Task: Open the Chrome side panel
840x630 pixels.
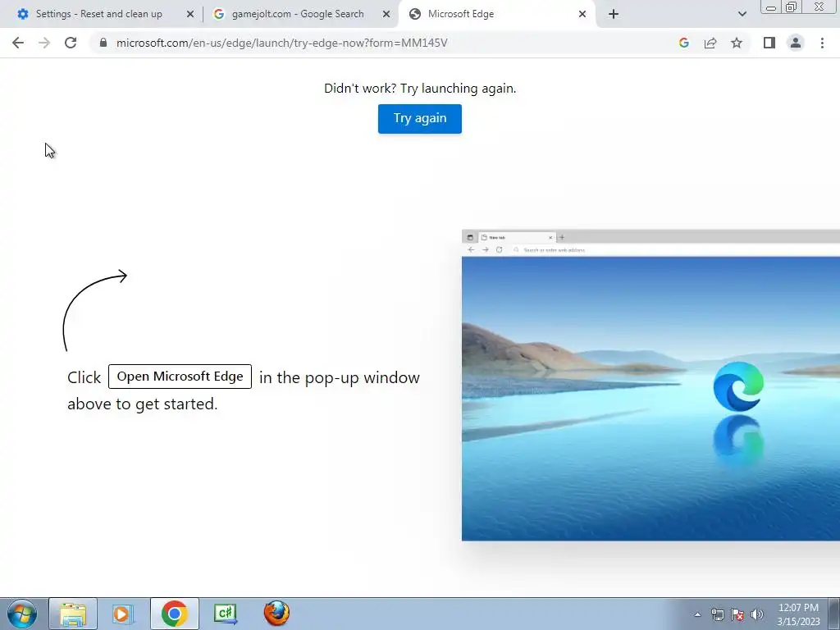Action: click(x=769, y=43)
